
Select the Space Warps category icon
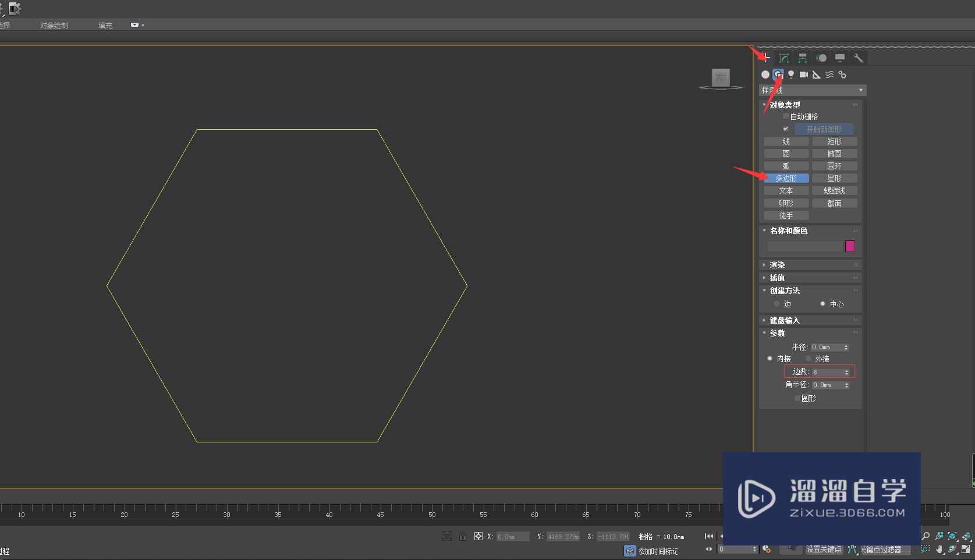[x=829, y=75]
